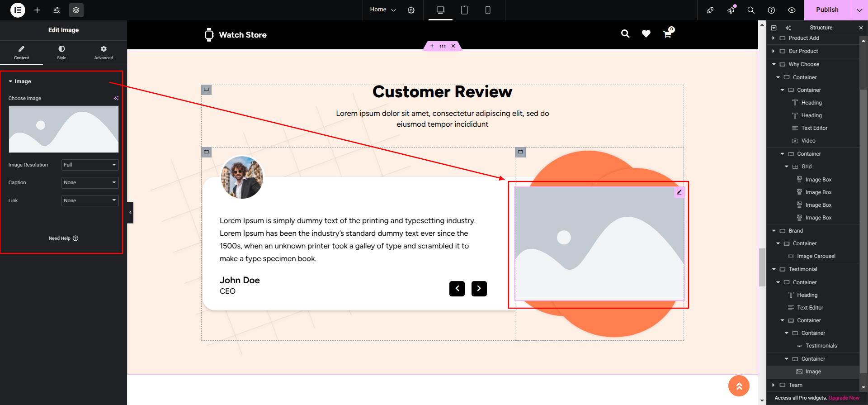This screenshot has width=868, height=405.
Task: Open the Caption dropdown
Action: [x=90, y=182]
